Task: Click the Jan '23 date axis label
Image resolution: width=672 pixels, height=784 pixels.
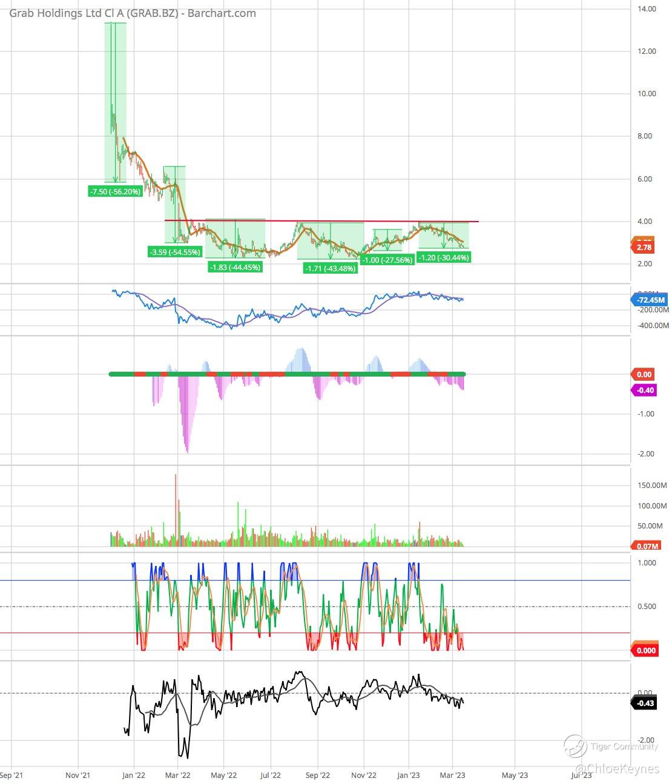Action: tap(409, 775)
